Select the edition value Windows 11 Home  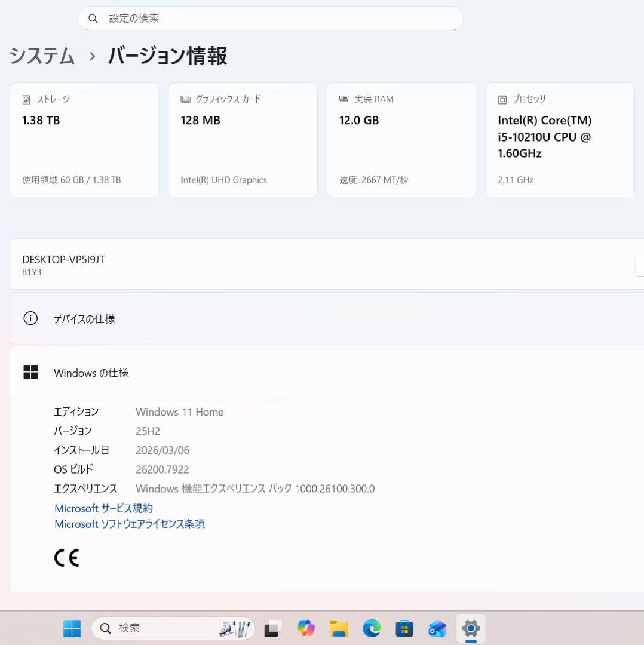(x=180, y=412)
